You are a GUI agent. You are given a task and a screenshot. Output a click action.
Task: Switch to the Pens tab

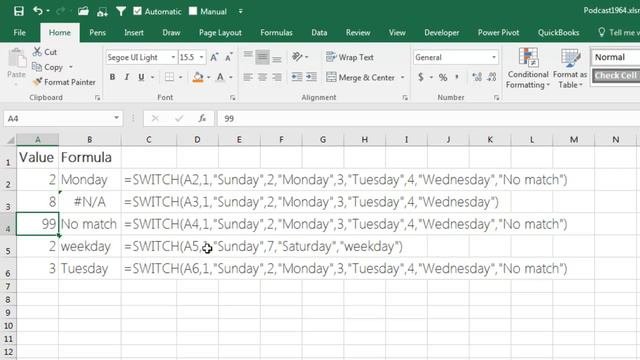pyautogui.click(x=98, y=33)
